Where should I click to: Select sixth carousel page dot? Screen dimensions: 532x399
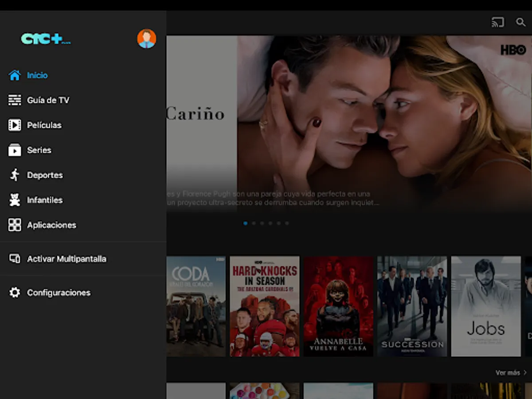pos(287,223)
